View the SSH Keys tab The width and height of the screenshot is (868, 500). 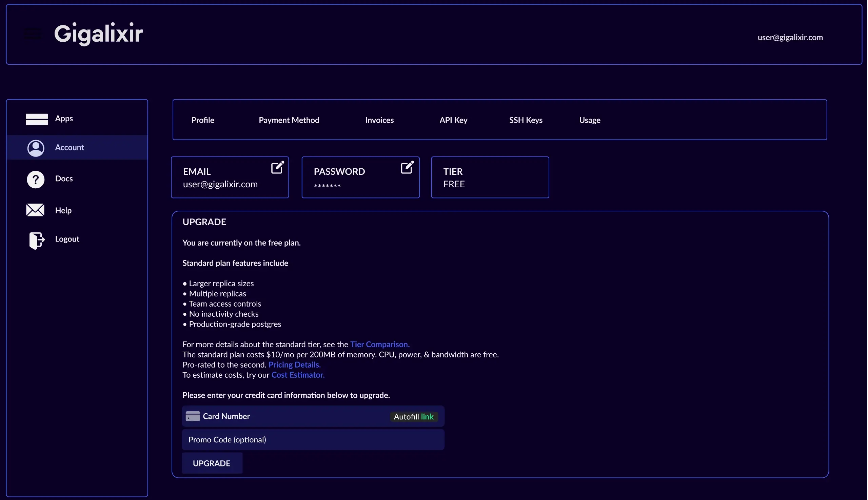526,120
